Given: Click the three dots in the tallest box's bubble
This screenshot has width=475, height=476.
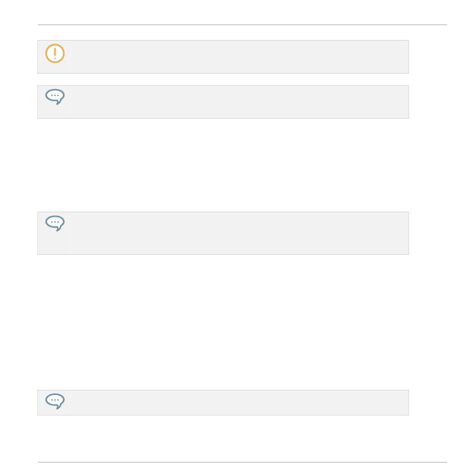Looking at the screenshot, I should point(55,222).
